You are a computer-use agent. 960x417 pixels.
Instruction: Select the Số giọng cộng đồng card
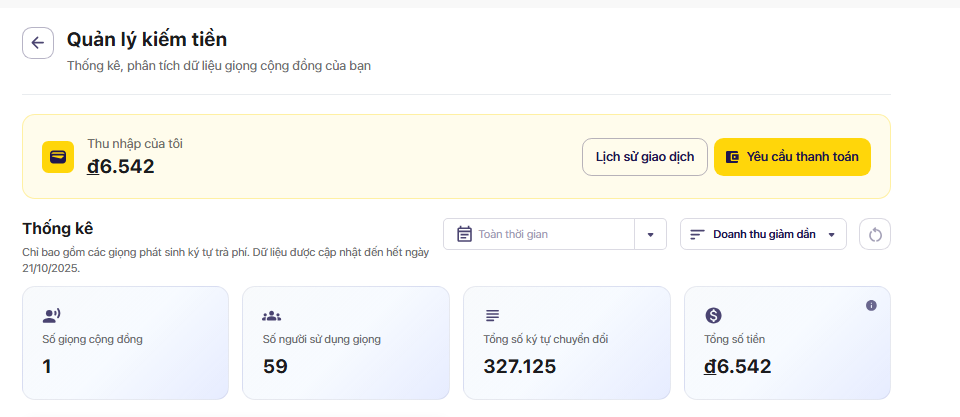(125, 343)
